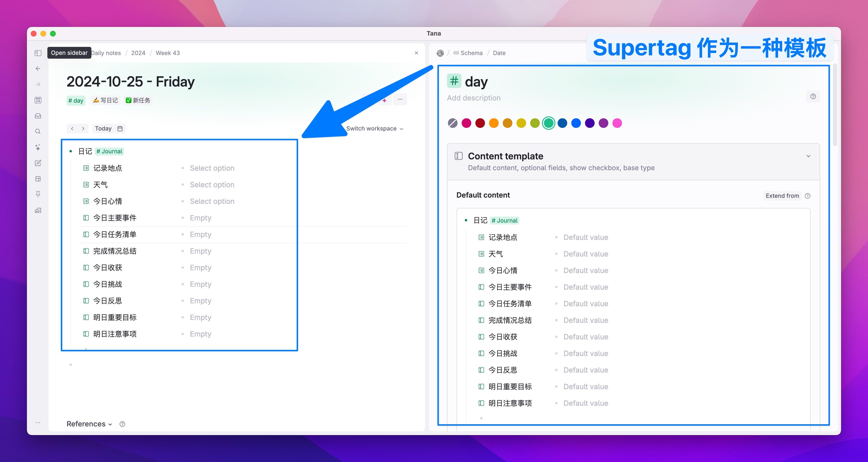Click the sidebar toggle icon
The width and height of the screenshot is (868, 462).
click(38, 53)
